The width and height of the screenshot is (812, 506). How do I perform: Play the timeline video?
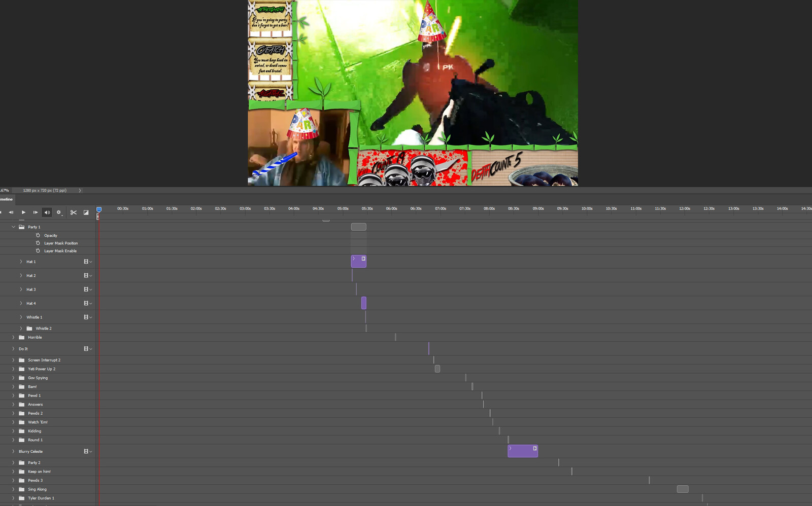(x=23, y=212)
